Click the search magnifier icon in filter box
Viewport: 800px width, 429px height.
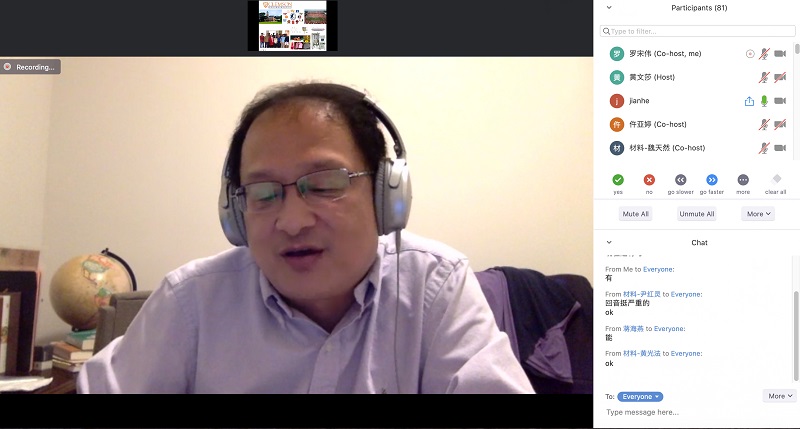point(606,31)
